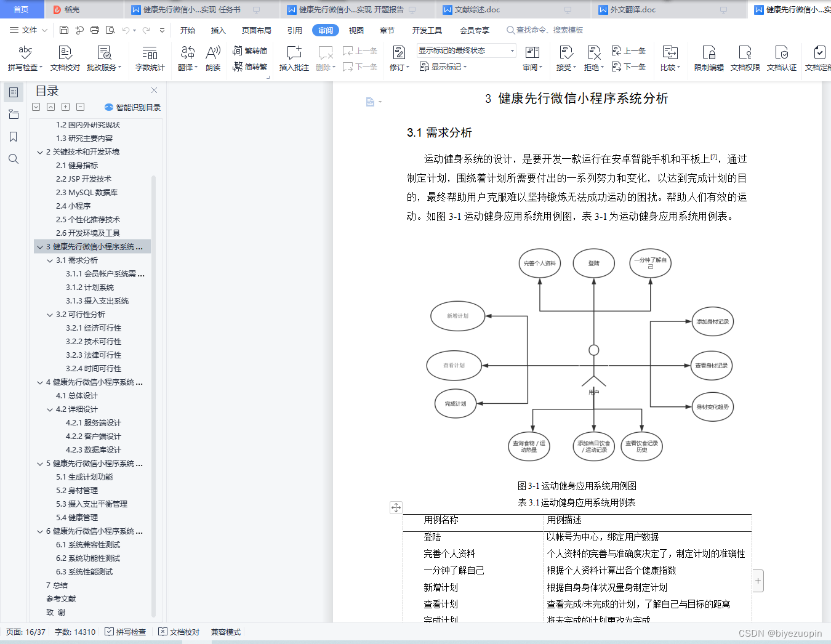831x644 pixels.
Task: Click the move-up arrow icon in 目录 panel
Action: click(x=51, y=107)
